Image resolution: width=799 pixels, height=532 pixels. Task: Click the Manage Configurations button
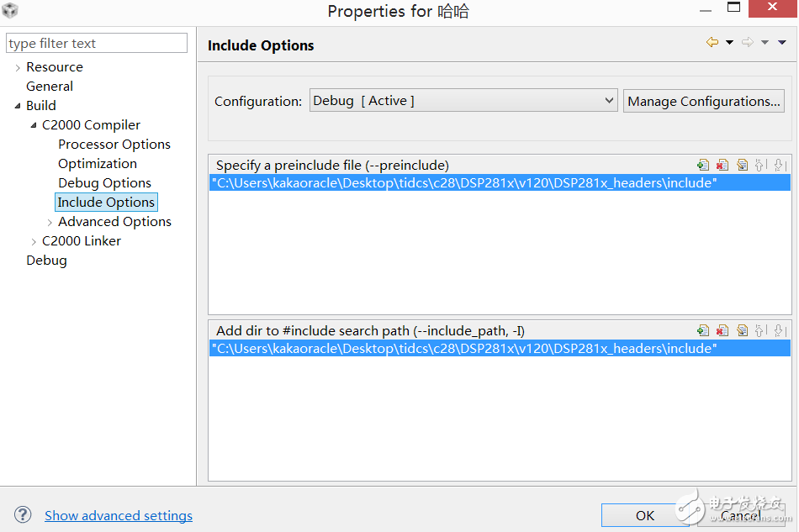tap(703, 102)
